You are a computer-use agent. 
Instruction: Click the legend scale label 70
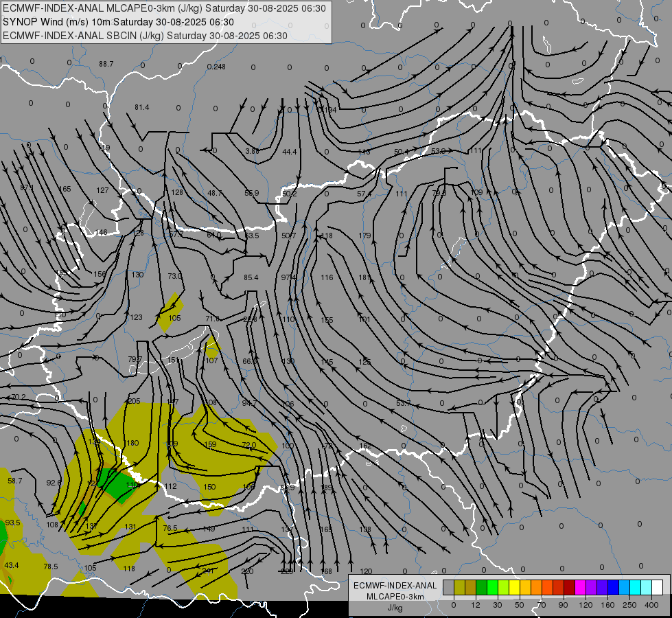(x=542, y=606)
